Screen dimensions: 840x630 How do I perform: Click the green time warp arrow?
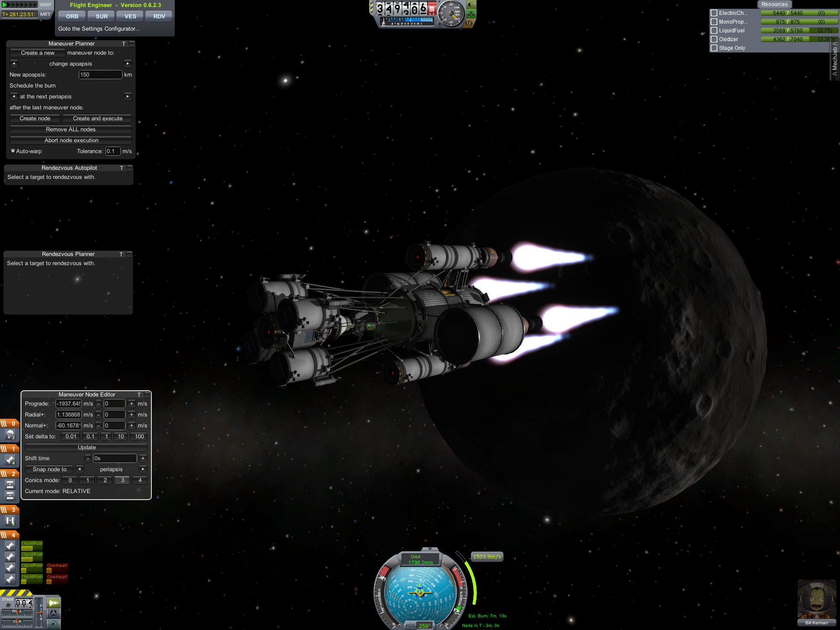click(5, 5)
